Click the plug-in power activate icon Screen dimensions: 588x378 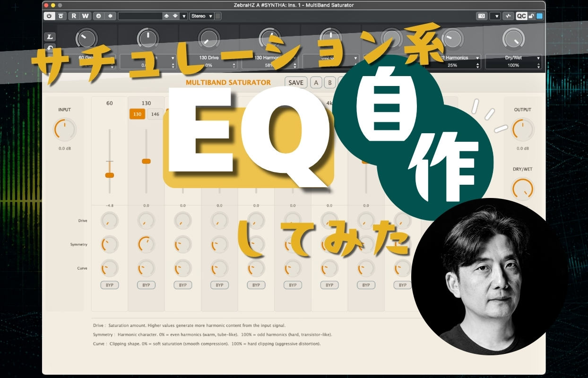tap(50, 16)
